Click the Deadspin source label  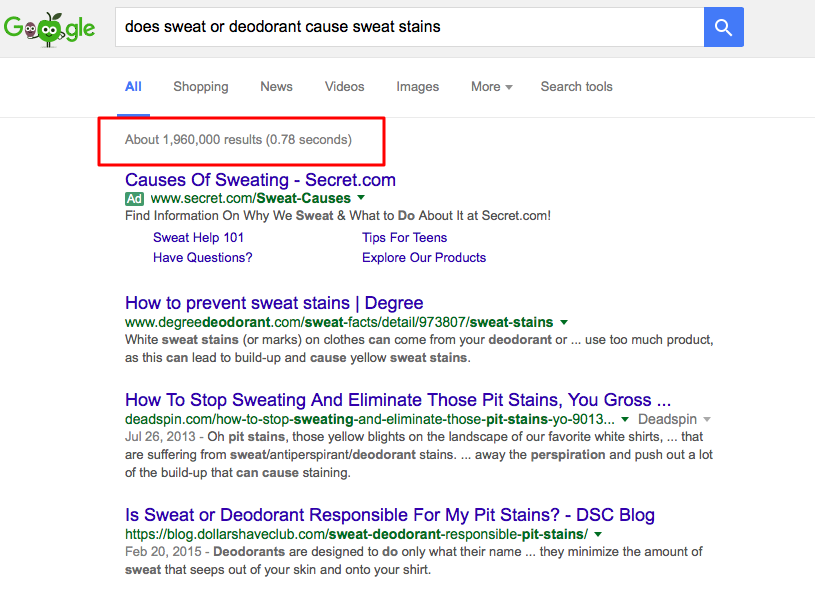[x=667, y=419]
